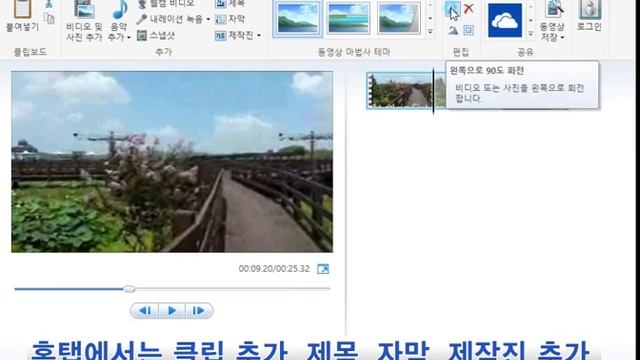
Task: Click the 스냅샷 snapshot button
Action: [x=156, y=36]
